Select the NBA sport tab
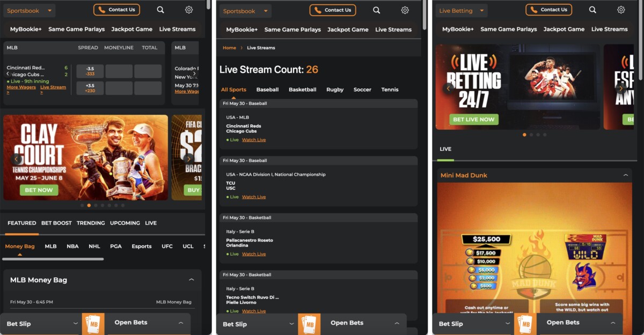 72,247
